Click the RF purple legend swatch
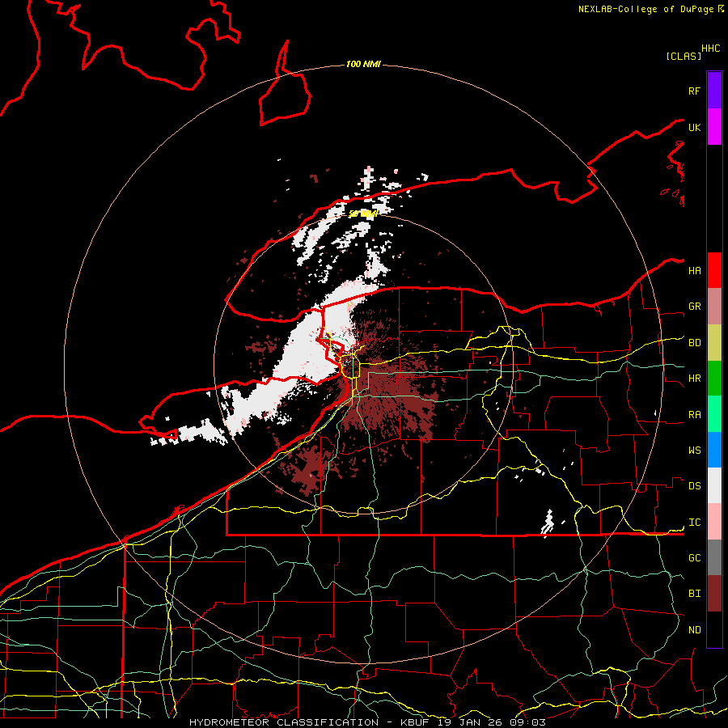728x728 pixels. pyautogui.click(x=714, y=91)
